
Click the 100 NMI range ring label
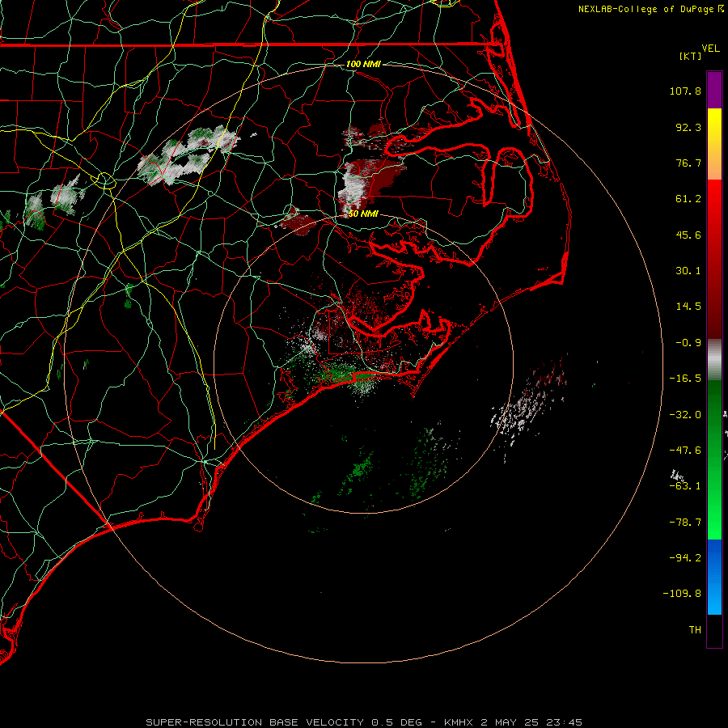[363, 64]
